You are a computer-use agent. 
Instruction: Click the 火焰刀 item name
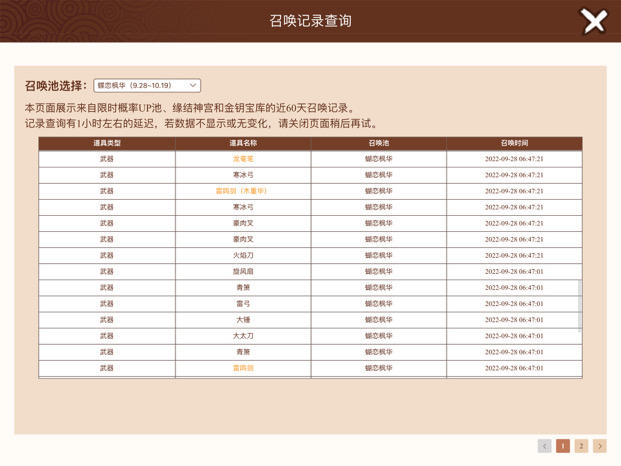click(x=243, y=255)
